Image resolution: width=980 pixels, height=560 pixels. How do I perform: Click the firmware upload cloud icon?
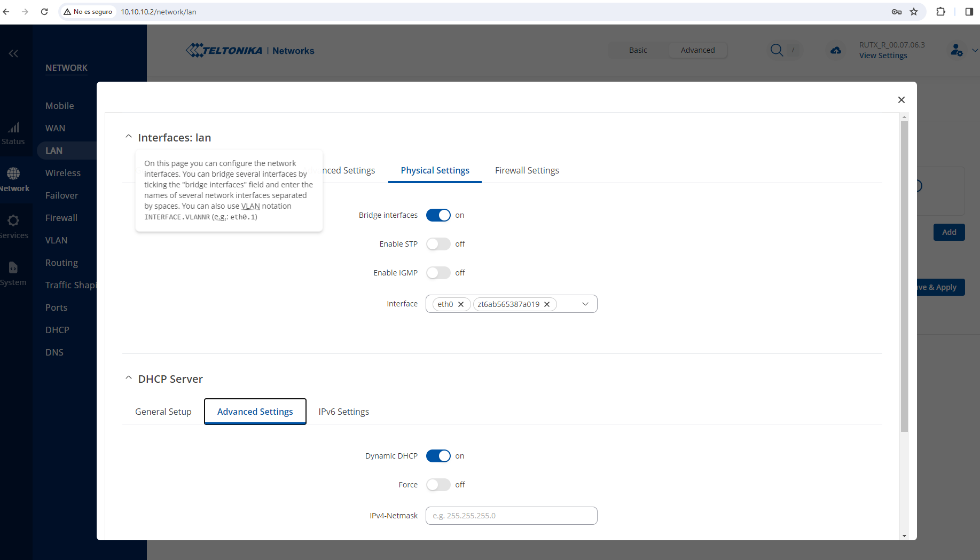point(836,50)
